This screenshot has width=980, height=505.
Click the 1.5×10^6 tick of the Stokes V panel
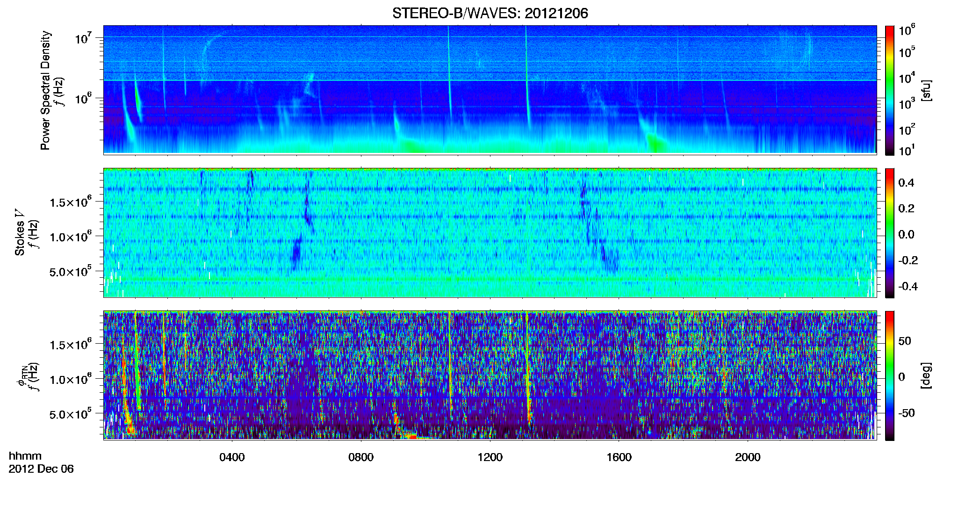(x=71, y=202)
